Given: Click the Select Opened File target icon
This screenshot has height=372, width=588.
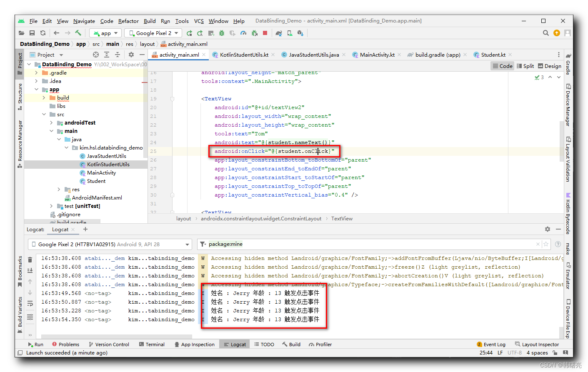Looking at the screenshot, I should pos(96,55).
